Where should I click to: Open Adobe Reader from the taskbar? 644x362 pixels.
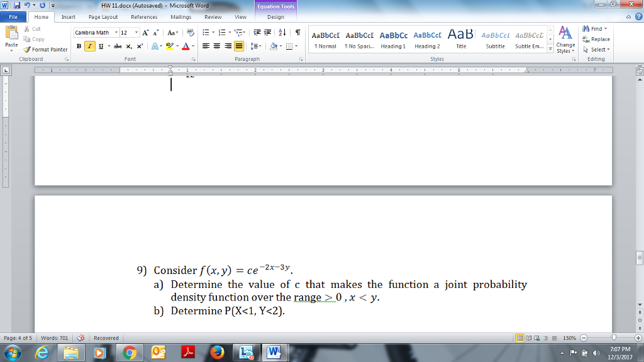(189, 353)
